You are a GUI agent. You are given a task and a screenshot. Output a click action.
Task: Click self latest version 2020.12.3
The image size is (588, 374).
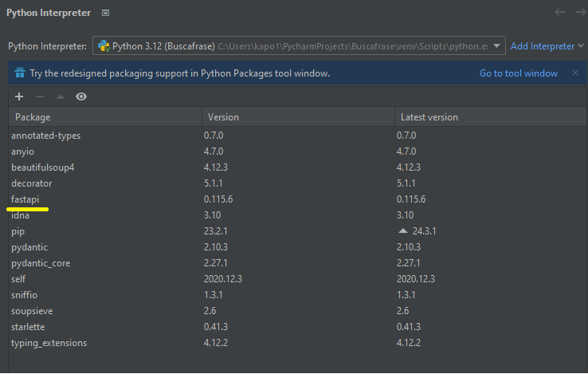pyautogui.click(x=416, y=279)
